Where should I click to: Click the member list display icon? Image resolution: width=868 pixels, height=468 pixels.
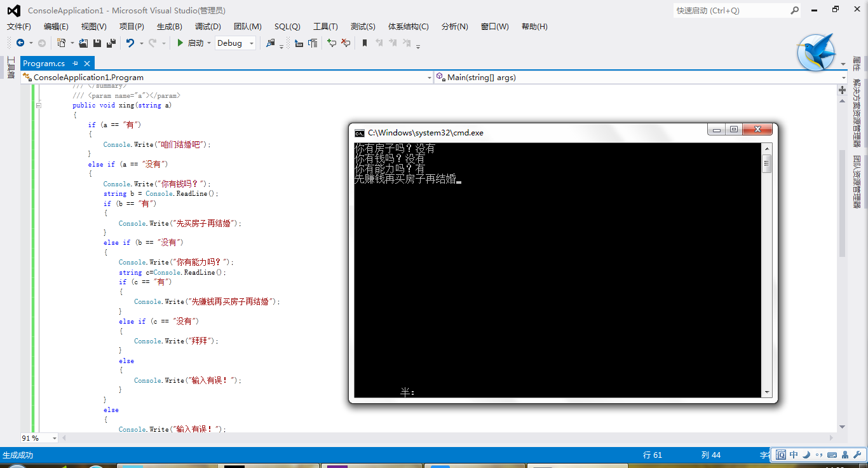click(313, 43)
